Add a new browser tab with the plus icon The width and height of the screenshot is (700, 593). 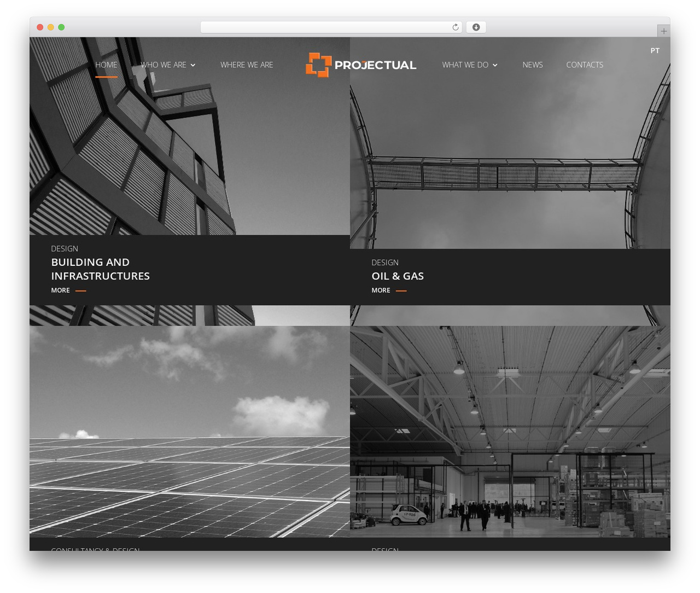(663, 31)
